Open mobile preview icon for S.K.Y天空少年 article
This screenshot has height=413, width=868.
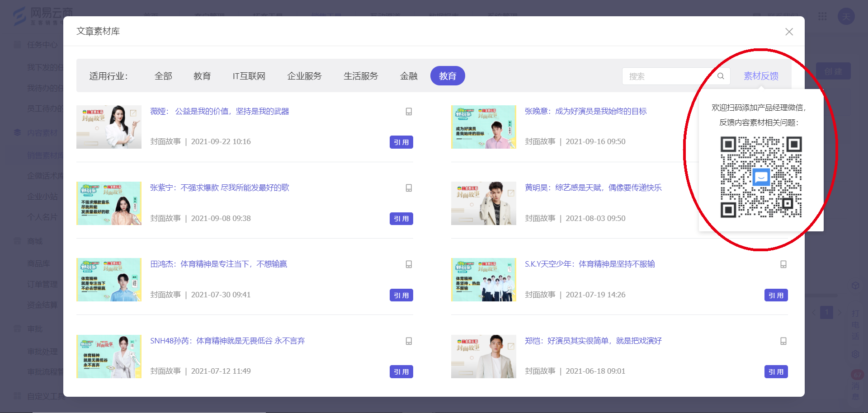tap(783, 264)
